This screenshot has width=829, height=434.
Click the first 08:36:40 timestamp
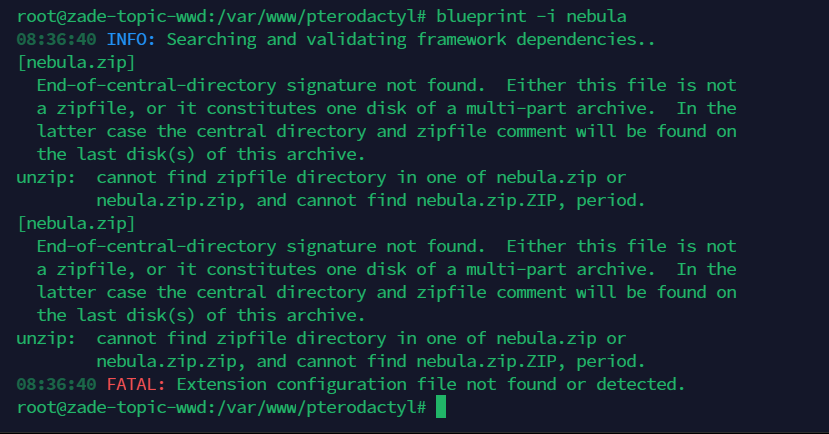[56, 40]
